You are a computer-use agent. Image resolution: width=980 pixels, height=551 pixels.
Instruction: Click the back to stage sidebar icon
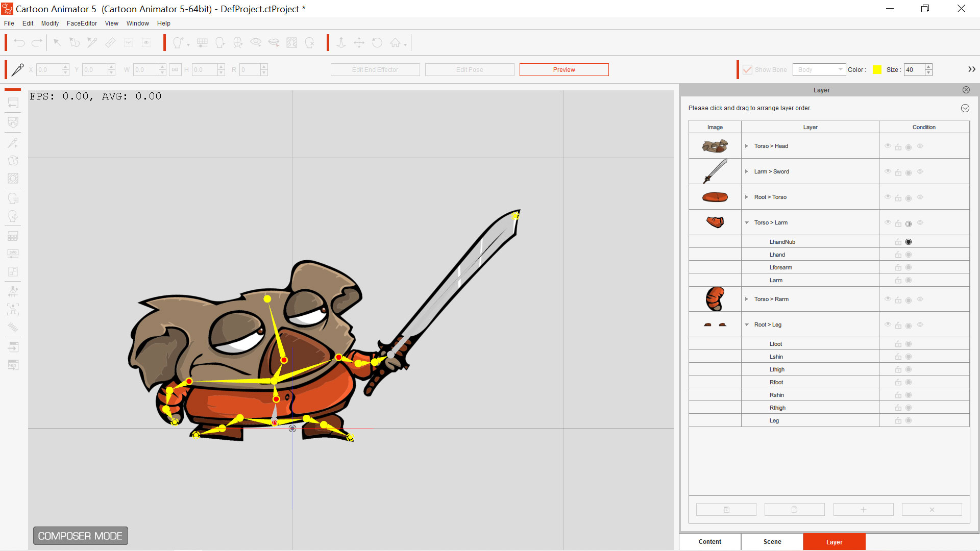(13, 103)
